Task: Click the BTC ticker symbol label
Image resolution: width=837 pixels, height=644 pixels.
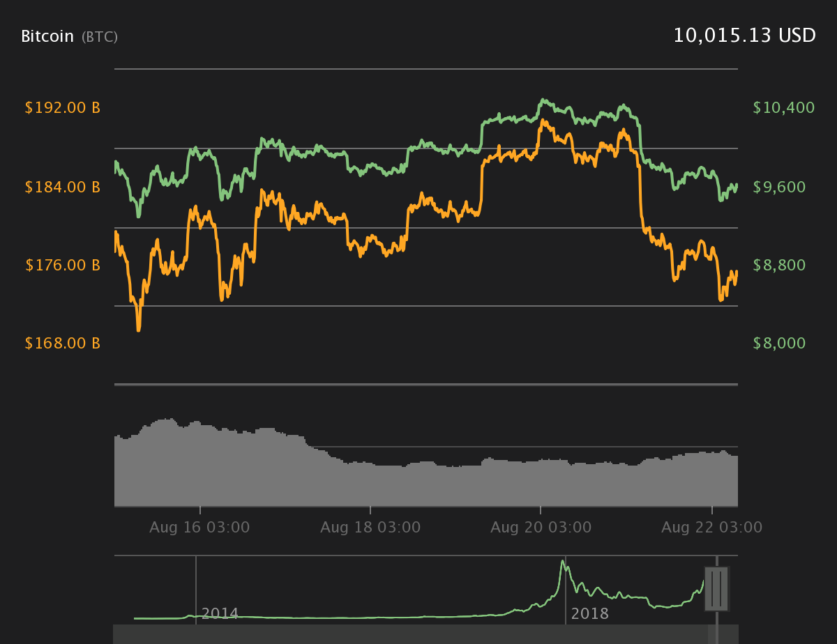Action: click(100, 37)
